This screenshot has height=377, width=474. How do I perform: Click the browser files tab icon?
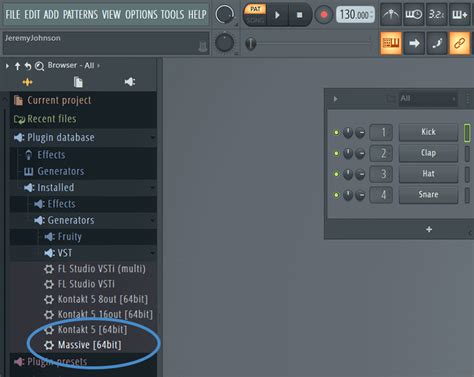pos(78,82)
